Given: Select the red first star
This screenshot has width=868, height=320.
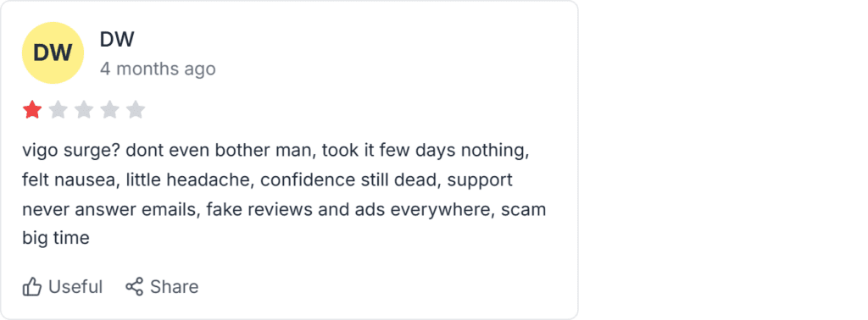Looking at the screenshot, I should [x=33, y=110].
